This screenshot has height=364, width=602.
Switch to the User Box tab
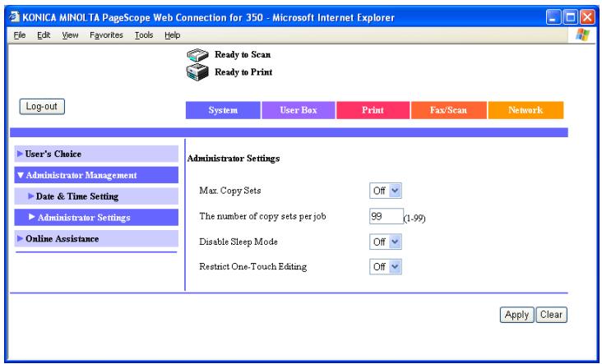299,110
